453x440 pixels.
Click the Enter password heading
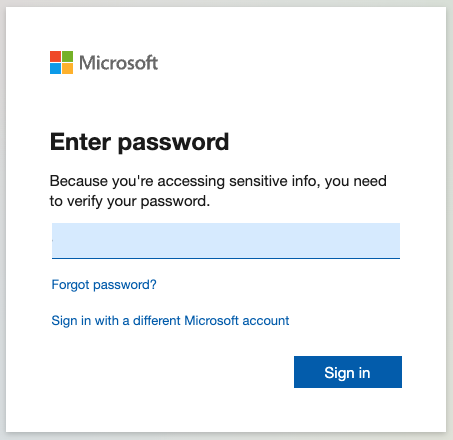tap(139, 143)
